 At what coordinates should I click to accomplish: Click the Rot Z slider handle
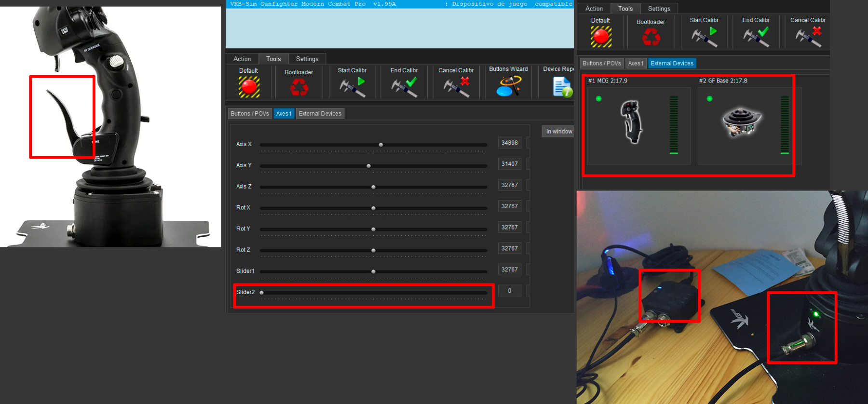(373, 251)
